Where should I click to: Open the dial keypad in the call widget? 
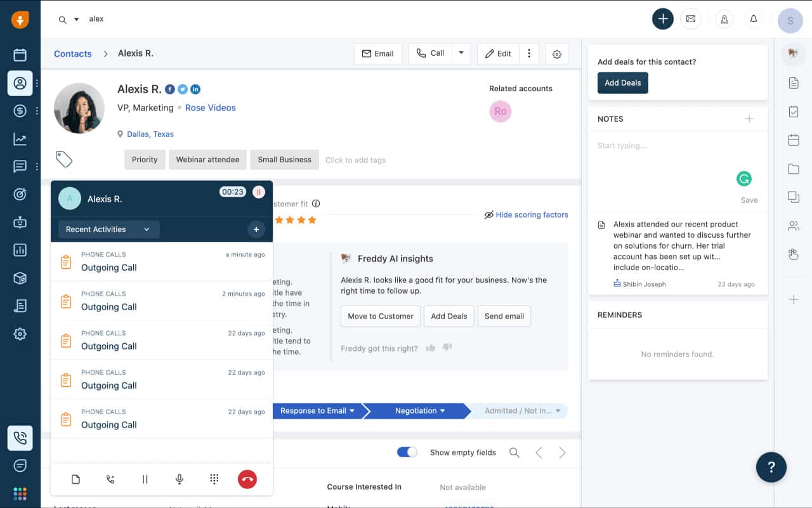[x=214, y=479]
